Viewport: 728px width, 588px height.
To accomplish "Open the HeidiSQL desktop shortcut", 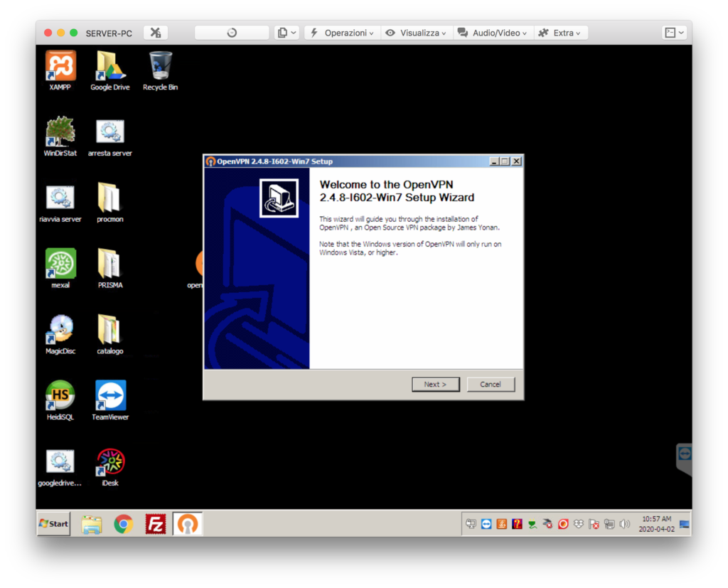I will [60, 401].
